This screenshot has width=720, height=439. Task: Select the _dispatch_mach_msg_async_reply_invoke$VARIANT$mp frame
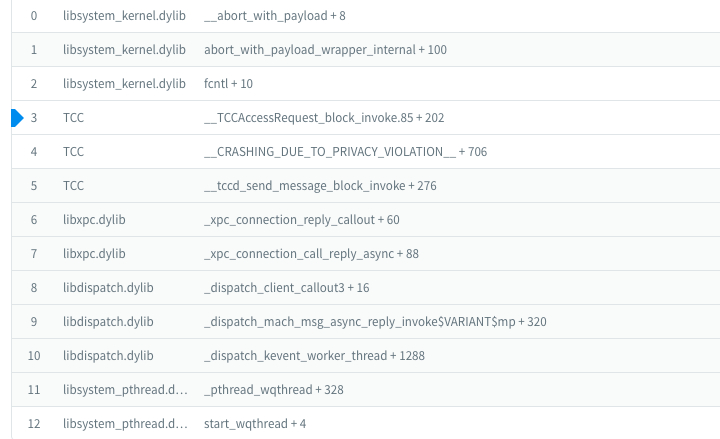[375, 322]
